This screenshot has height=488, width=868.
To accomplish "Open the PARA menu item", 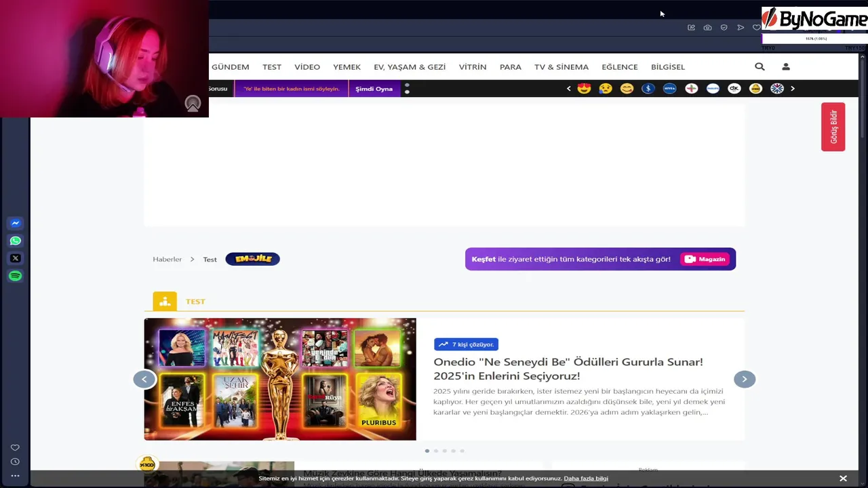I will [x=511, y=67].
